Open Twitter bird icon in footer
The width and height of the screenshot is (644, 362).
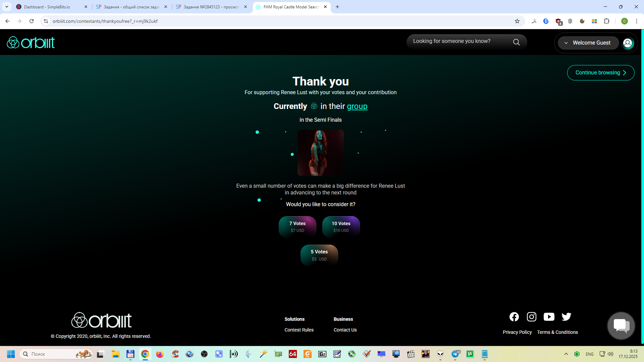coord(566,317)
